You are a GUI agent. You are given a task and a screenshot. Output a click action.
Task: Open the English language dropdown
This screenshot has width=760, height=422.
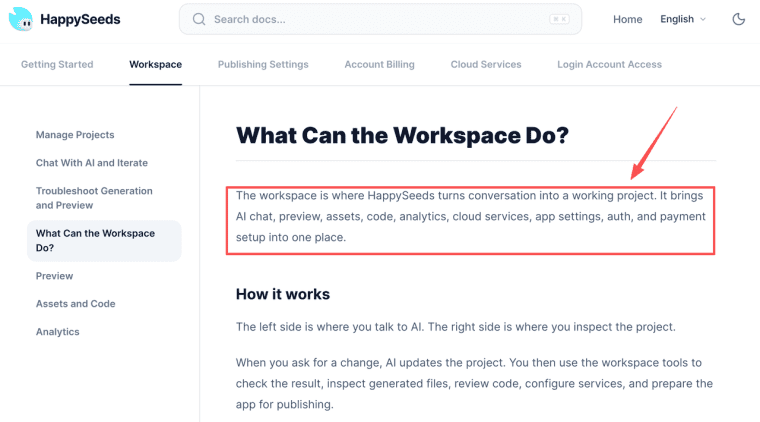point(682,19)
